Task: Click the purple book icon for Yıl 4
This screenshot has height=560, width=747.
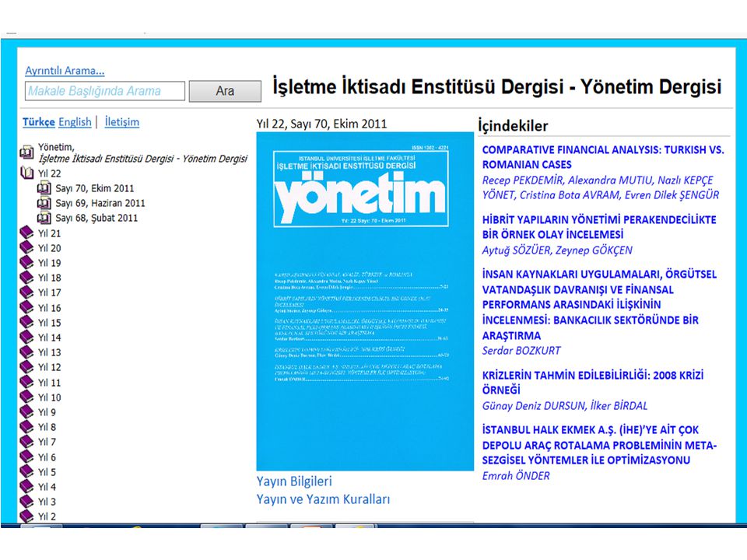Action: tap(26, 487)
